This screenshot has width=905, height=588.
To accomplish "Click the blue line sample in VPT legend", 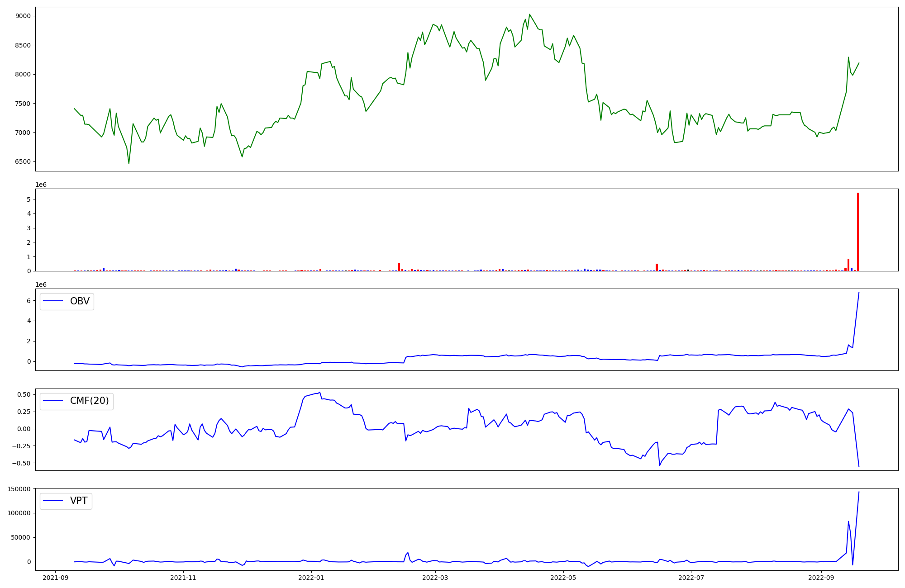I will tap(53, 501).
